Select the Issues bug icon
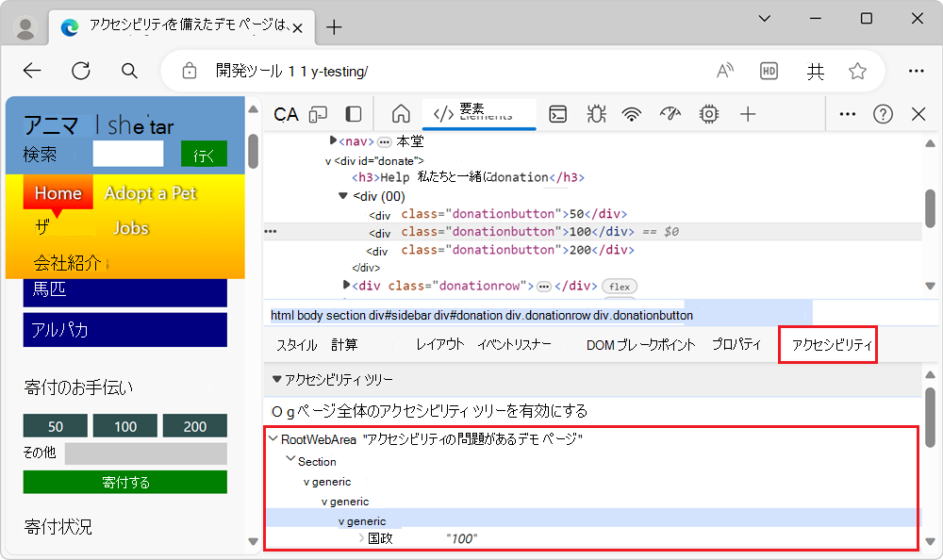The height and width of the screenshot is (560, 943). coord(595,114)
